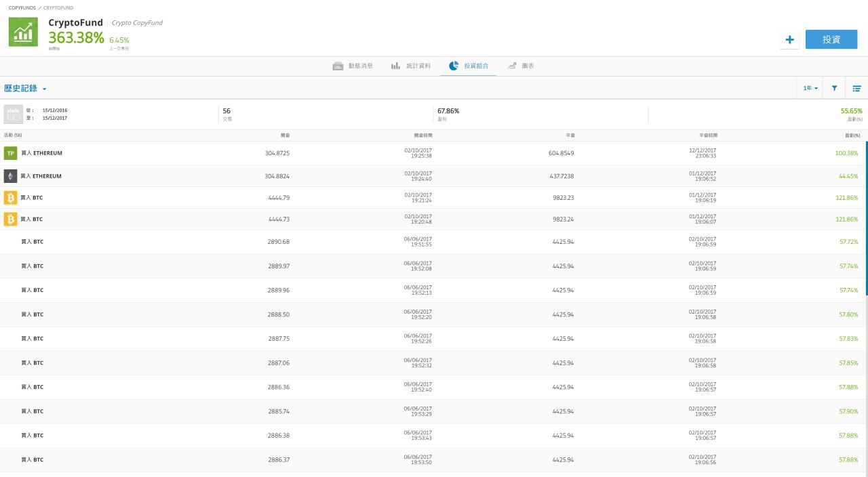
Task: Click the Bitcoin icon on 4444.73 row
Action: pyautogui.click(x=10, y=220)
